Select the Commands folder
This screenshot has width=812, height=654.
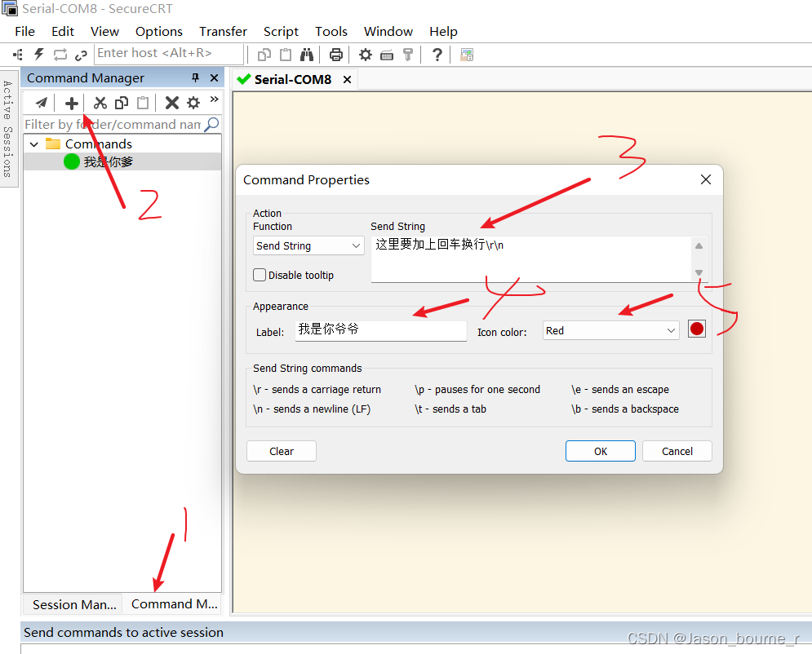(99, 144)
